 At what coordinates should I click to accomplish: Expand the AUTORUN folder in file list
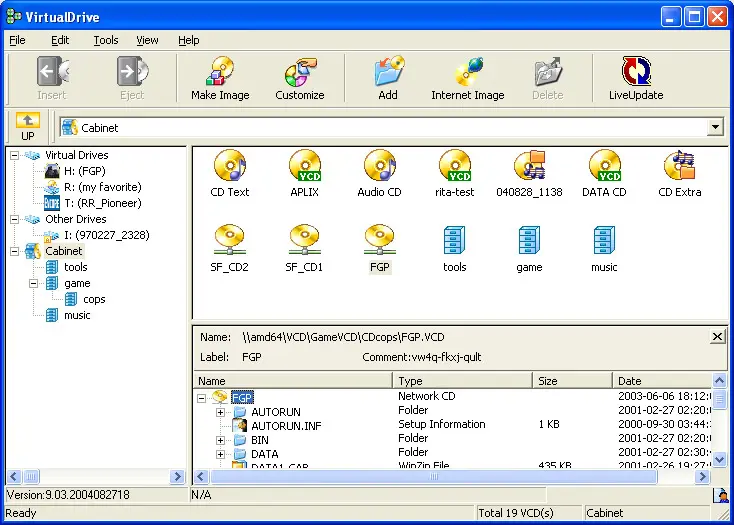tap(221, 411)
